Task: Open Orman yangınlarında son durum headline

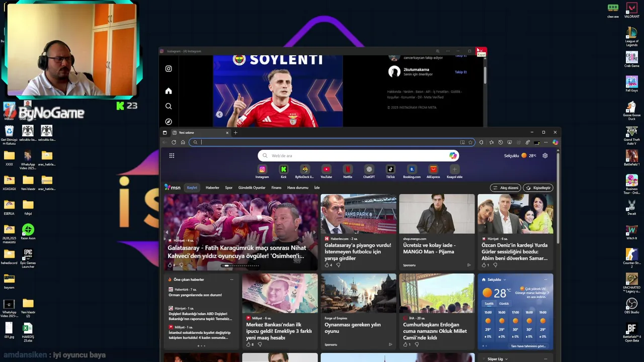Action: [195, 295]
